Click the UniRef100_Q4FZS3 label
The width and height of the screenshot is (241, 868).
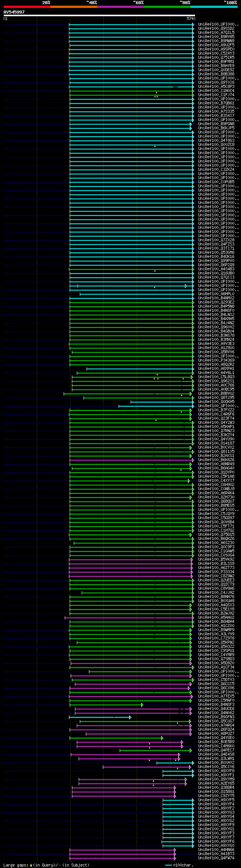pos(216,244)
